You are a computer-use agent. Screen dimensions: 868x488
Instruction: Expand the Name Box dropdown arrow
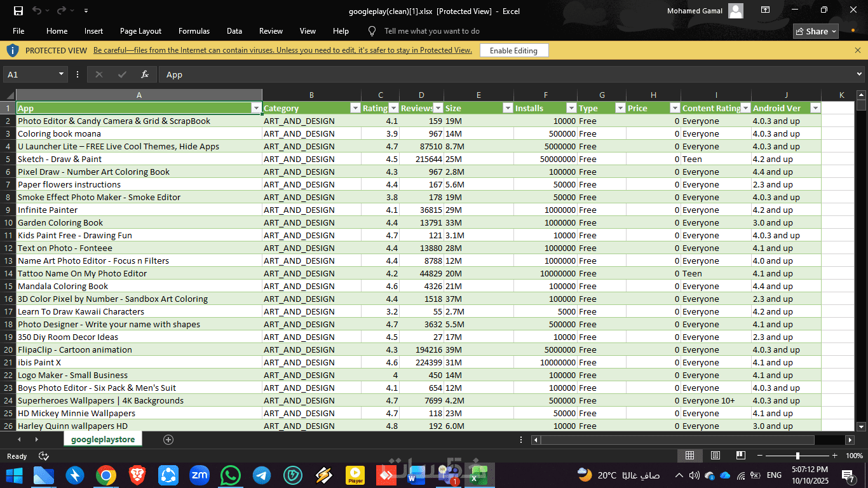coord(62,74)
